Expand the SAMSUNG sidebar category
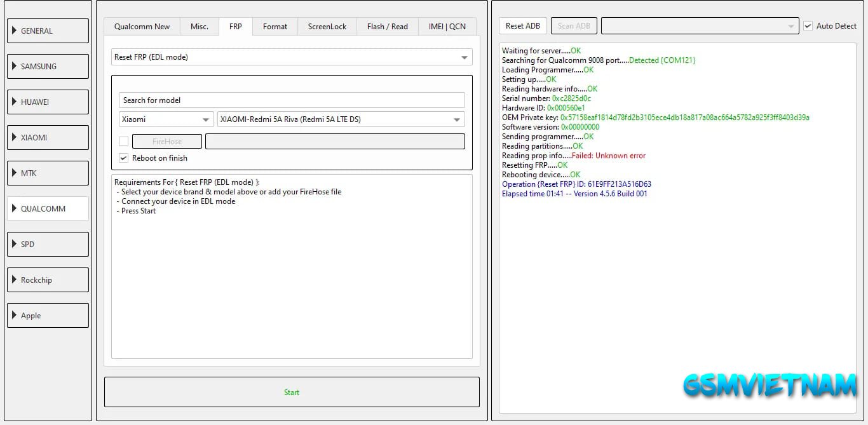868x425 pixels. (x=48, y=66)
